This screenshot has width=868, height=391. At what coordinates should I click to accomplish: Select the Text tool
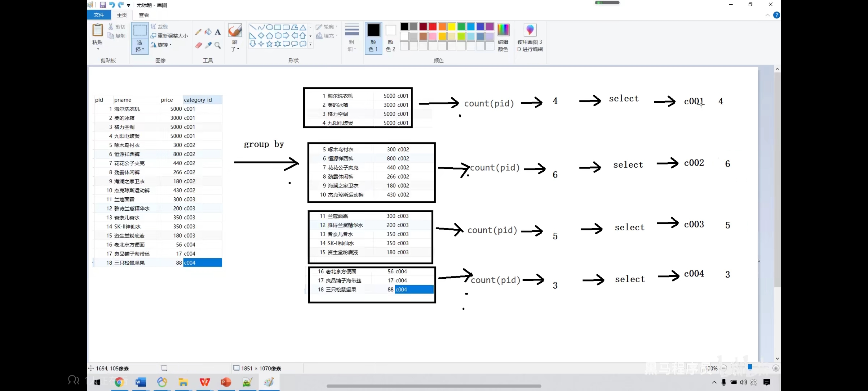tap(218, 32)
